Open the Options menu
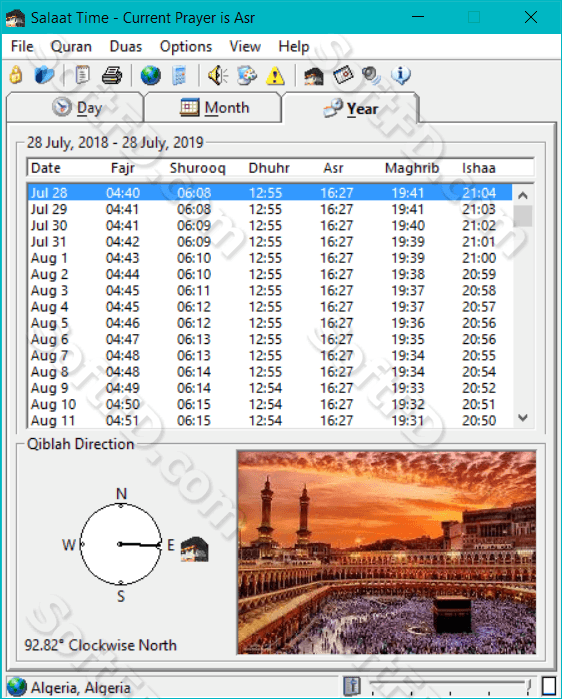Viewport: 562px width, 699px height. (x=186, y=46)
